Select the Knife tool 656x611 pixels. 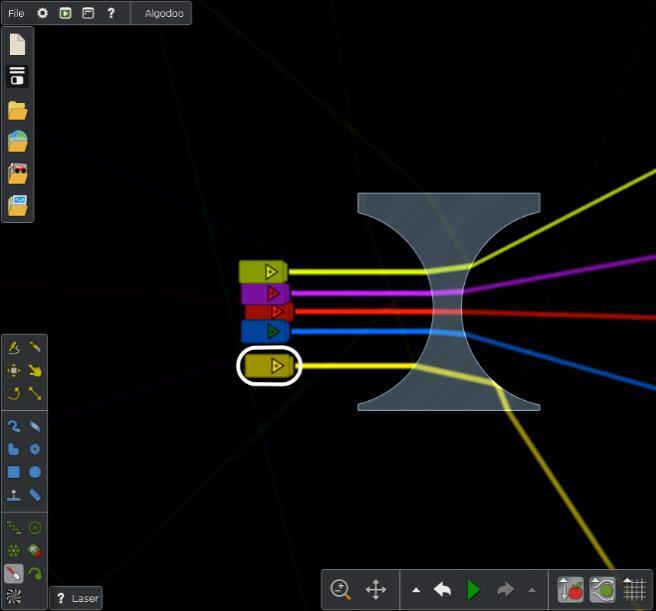[35, 347]
